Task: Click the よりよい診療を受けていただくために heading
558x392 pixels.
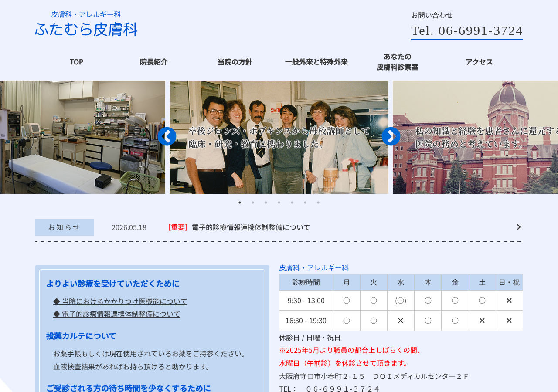Action: (113, 284)
